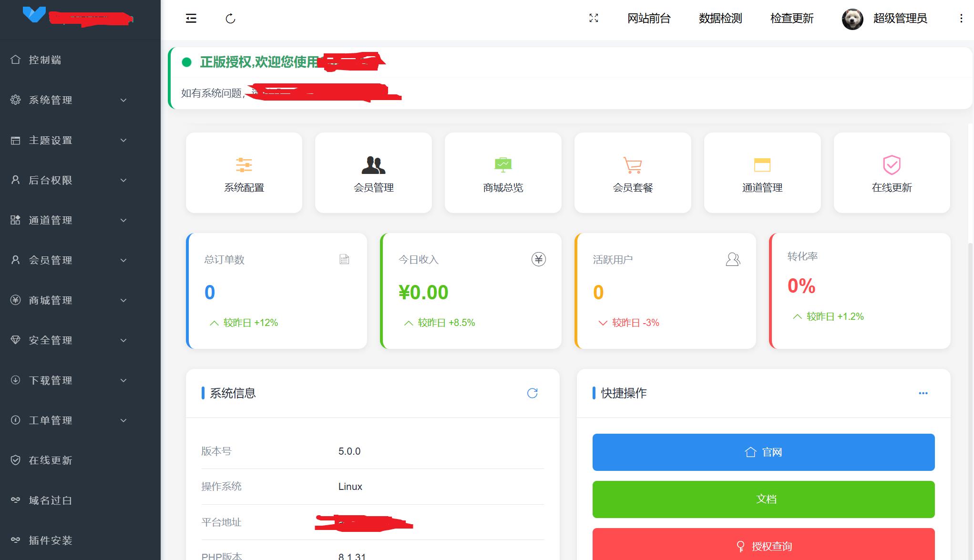Collapse the sidebar with the menu-fold icon
This screenshot has width=974, height=560.
point(191,19)
